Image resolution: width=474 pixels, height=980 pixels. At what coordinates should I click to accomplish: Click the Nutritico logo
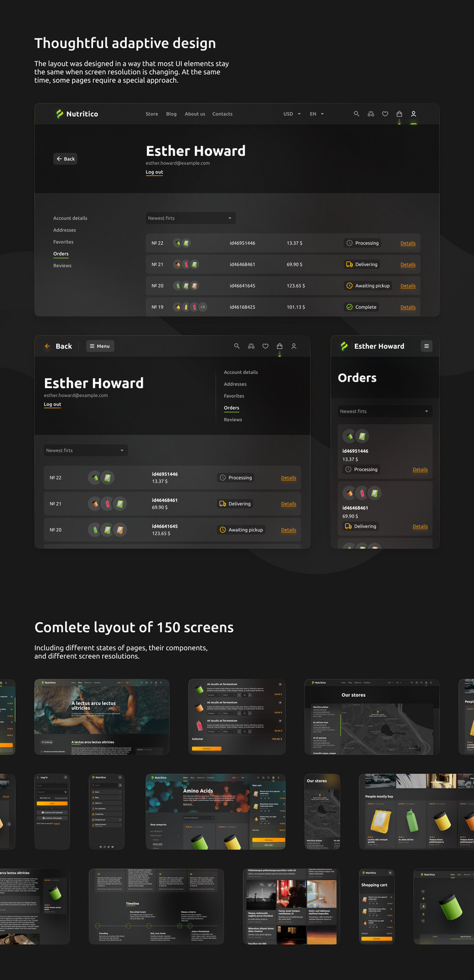(77, 114)
